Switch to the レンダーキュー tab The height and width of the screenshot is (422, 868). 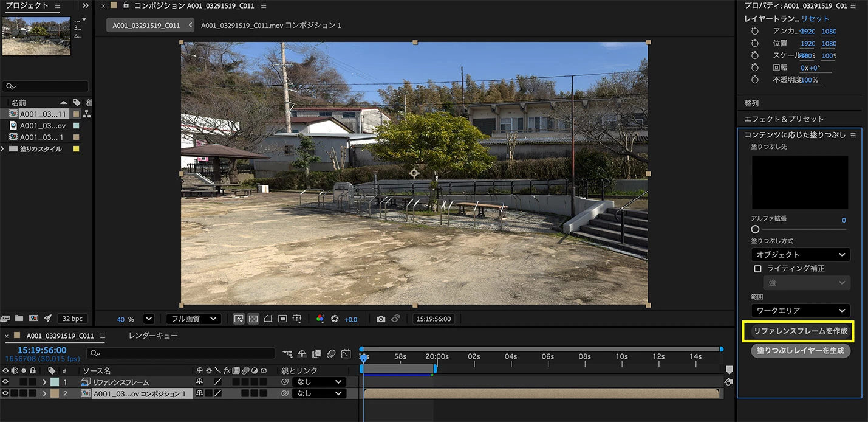tap(153, 336)
